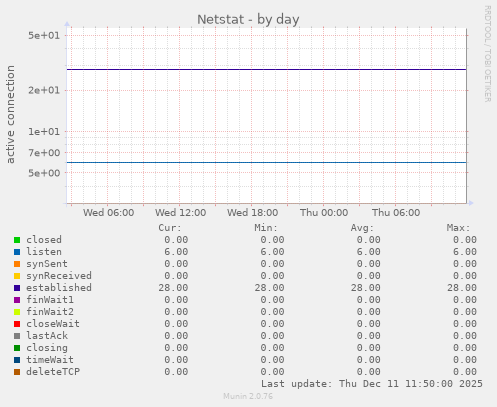Image resolution: width=497 pixels, height=407 pixels.
Task: Click the 'lastAck' legend label
Action: tap(47, 336)
